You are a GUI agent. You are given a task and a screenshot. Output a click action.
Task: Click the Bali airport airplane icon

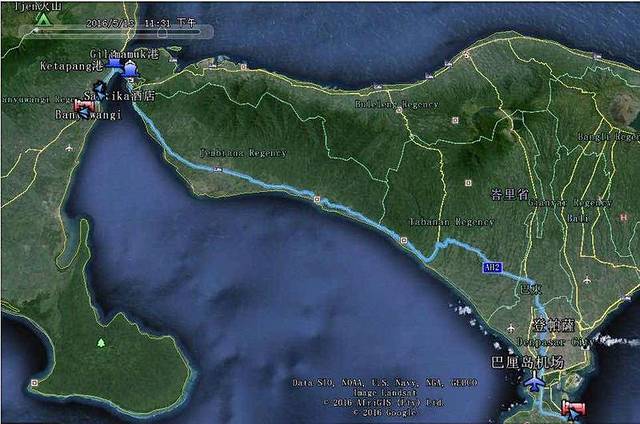(x=536, y=384)
